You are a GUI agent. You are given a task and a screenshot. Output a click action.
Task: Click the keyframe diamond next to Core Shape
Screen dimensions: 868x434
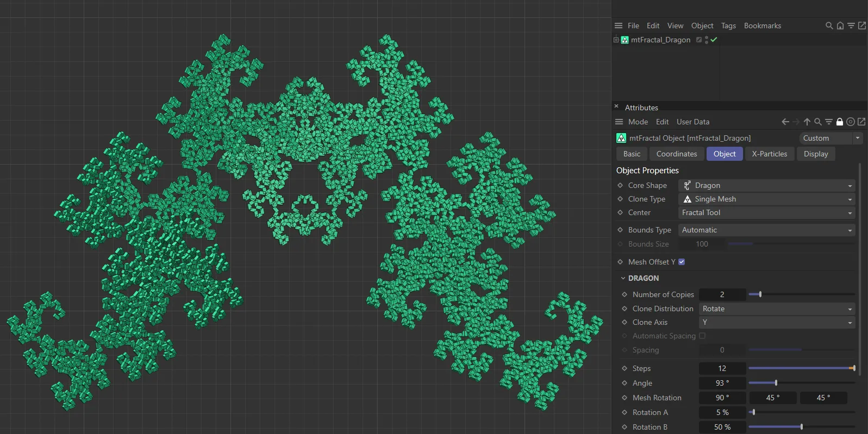tap(620, 185)
